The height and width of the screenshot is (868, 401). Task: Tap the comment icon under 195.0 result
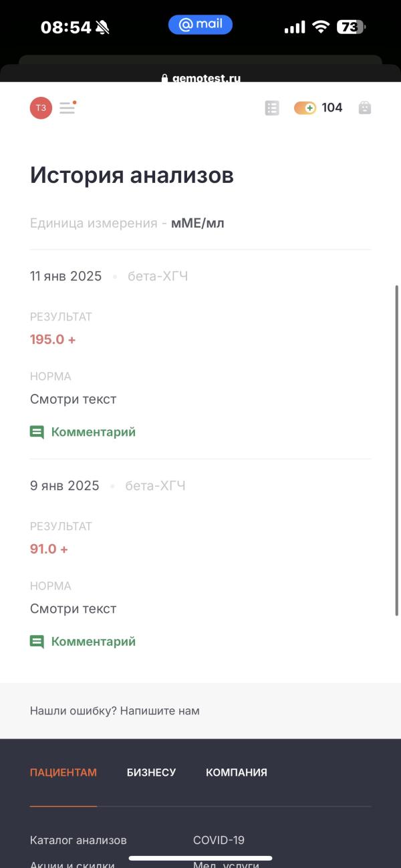tap(37, 433)
